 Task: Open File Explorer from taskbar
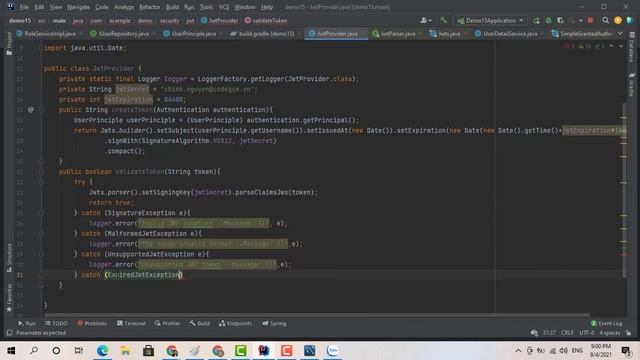[x=125, y=351]
